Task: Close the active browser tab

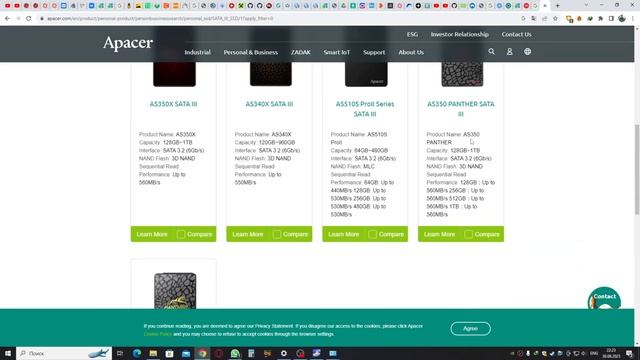Action: tap(545, 6)
